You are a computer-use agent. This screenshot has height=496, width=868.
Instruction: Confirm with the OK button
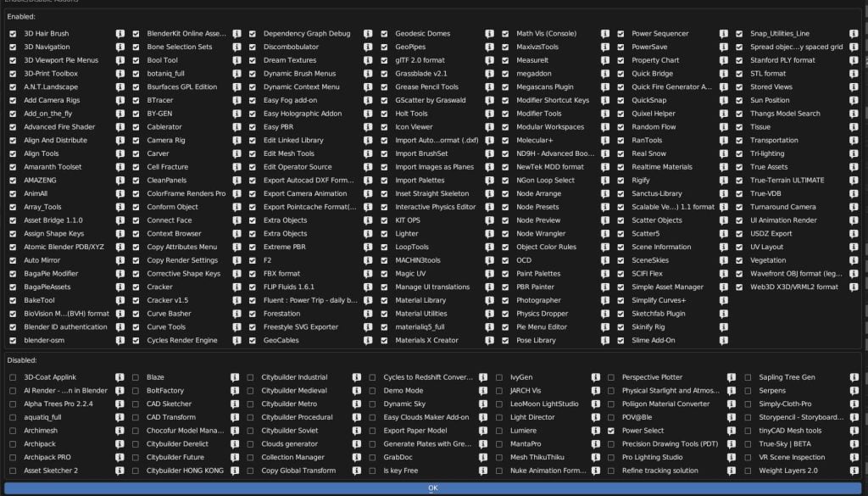[433, 488]
